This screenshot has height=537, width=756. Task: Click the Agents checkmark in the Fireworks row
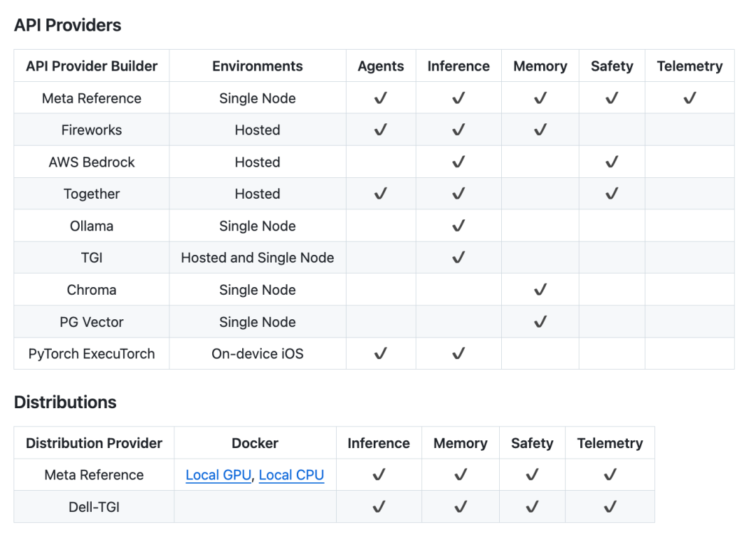point(380,130)
